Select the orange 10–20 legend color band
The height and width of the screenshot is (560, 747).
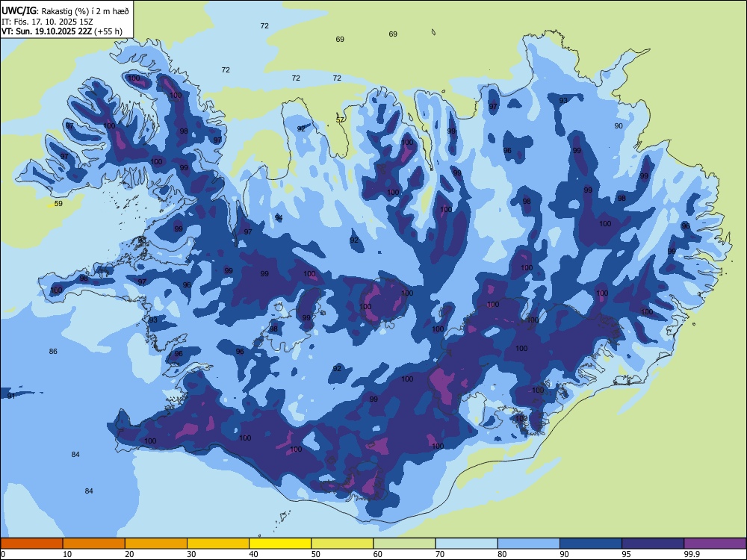(94, 544)
